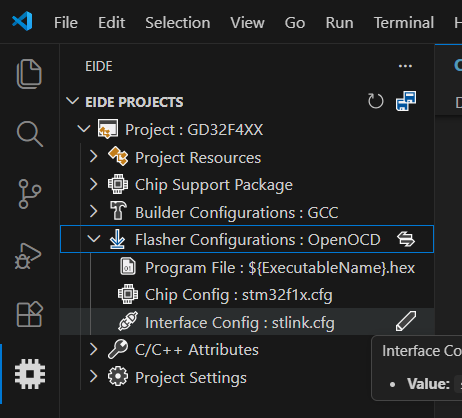Screen dimensions: 462x418
Task: Open the Terminal menu
Action: coord(404,23)
